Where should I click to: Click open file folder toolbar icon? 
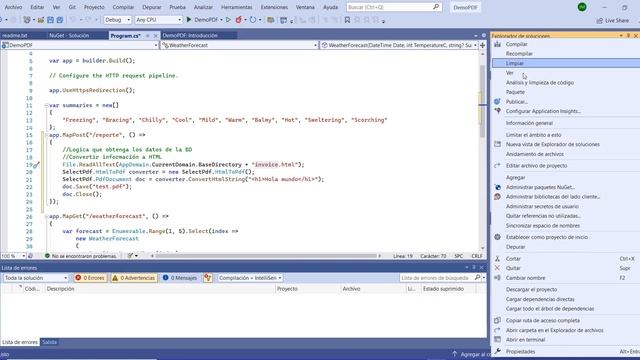tap(40, 20)
